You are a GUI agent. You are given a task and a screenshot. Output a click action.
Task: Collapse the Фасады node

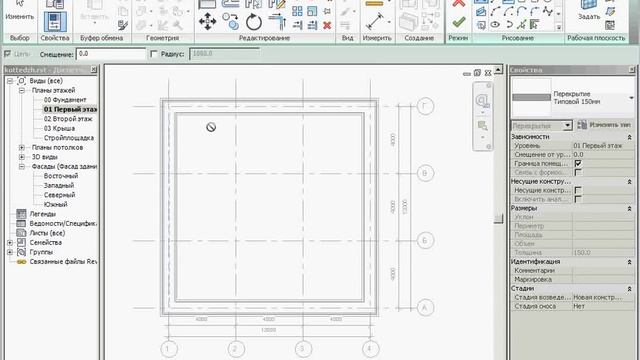click(x=22, y=167)
